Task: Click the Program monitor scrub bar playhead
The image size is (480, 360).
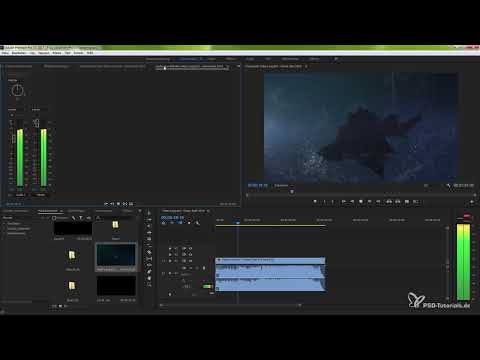Action: 292,192
